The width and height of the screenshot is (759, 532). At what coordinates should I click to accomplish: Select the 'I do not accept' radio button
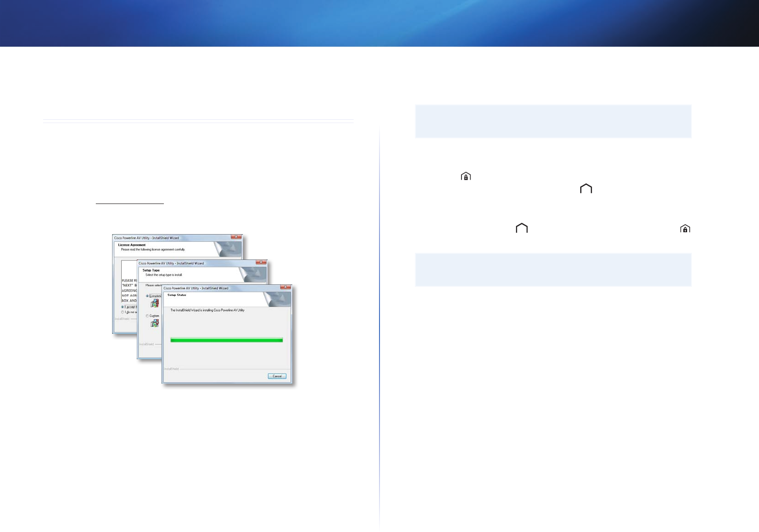[x=123, y=312]
